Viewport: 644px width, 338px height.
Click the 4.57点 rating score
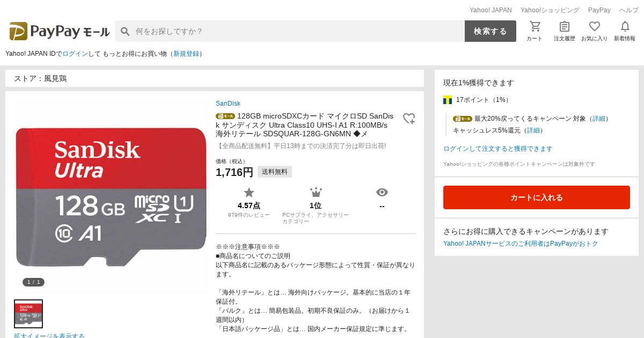(x=249, y=205)
